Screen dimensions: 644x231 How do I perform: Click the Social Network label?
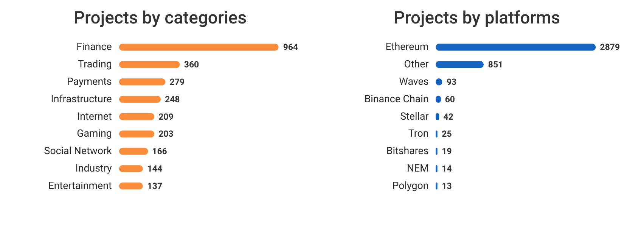78,151
